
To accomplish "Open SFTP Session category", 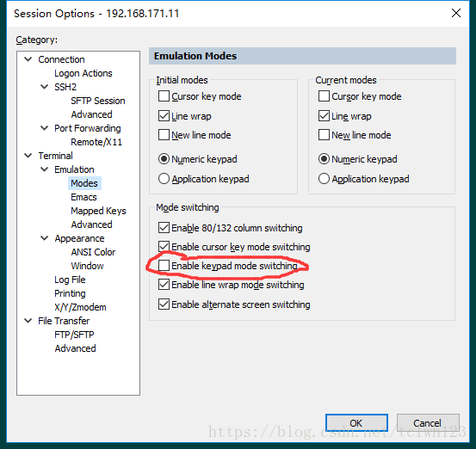I will (x=98, y=101).
